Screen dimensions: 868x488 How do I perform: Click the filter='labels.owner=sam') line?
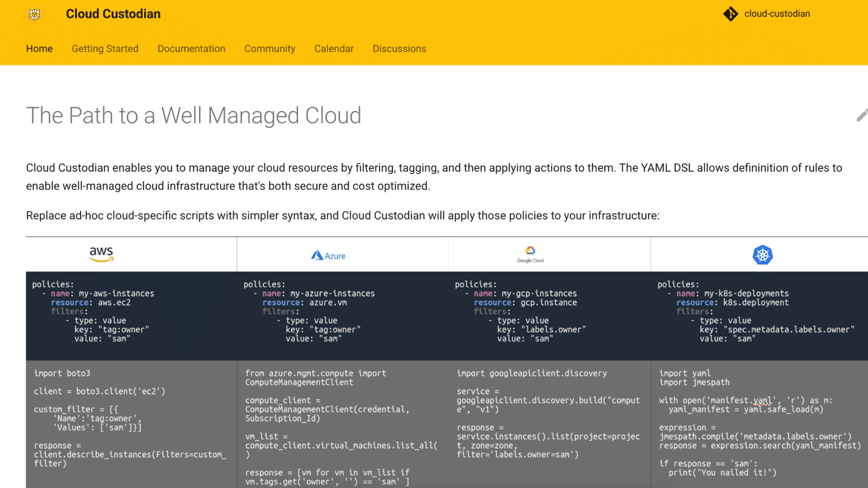tap(518, 455)
